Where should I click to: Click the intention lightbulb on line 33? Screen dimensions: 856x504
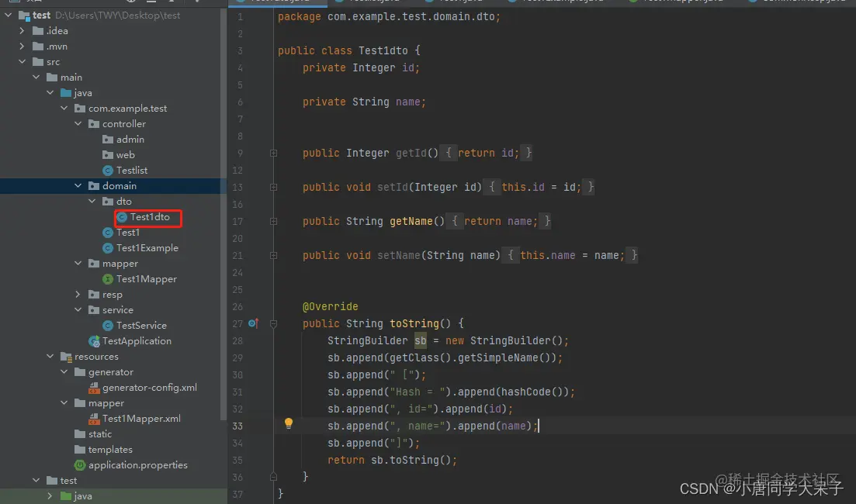tap(288, 423)
